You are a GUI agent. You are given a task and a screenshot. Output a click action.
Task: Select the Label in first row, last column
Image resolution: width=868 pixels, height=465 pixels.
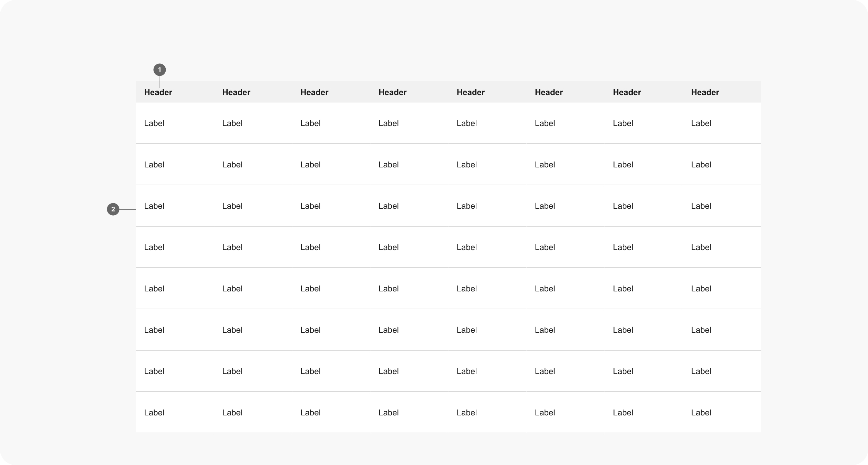[701, 123]
